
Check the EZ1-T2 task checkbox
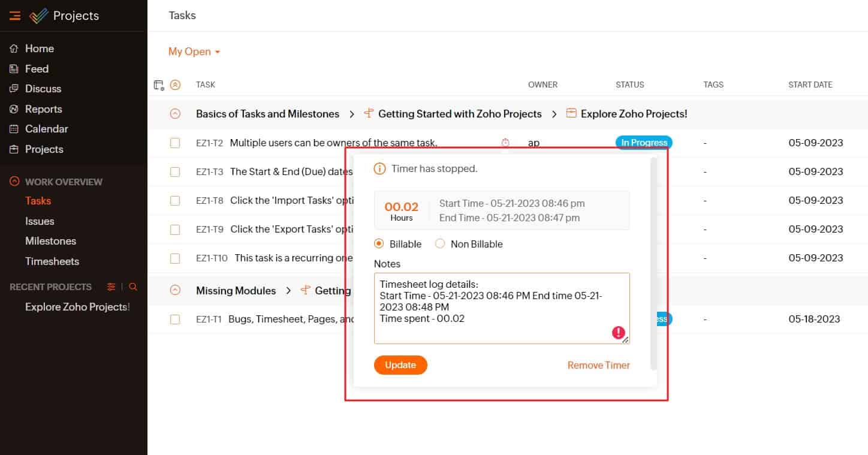pos(175,143)
